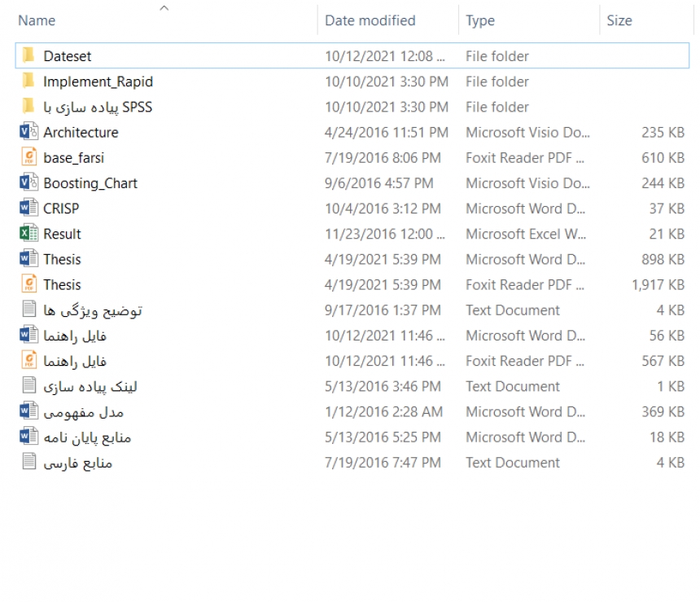Image resolution: width=700 pixels, height=602 pixels.
Task: Sort by Date modified column header
Action: 370,20
